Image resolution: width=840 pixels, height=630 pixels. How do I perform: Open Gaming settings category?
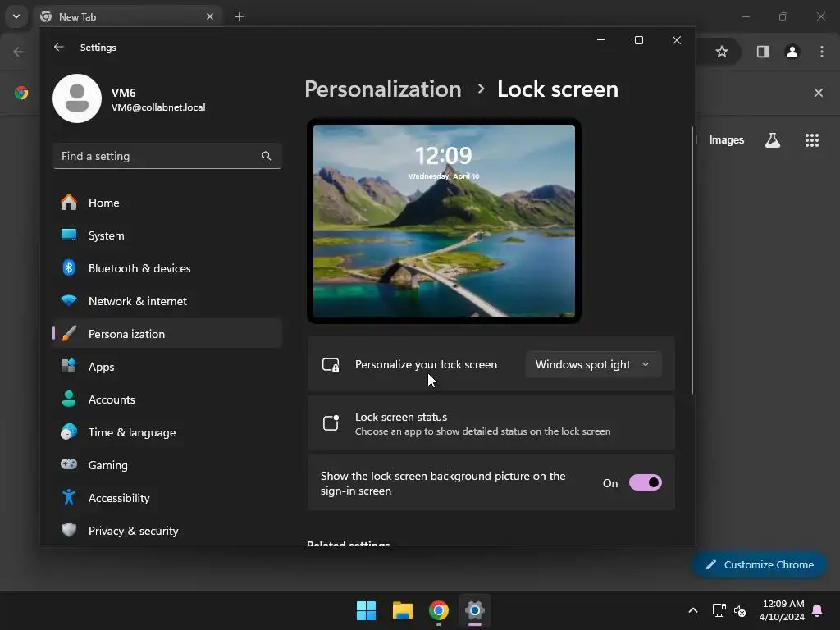click(x=167, y=464)
